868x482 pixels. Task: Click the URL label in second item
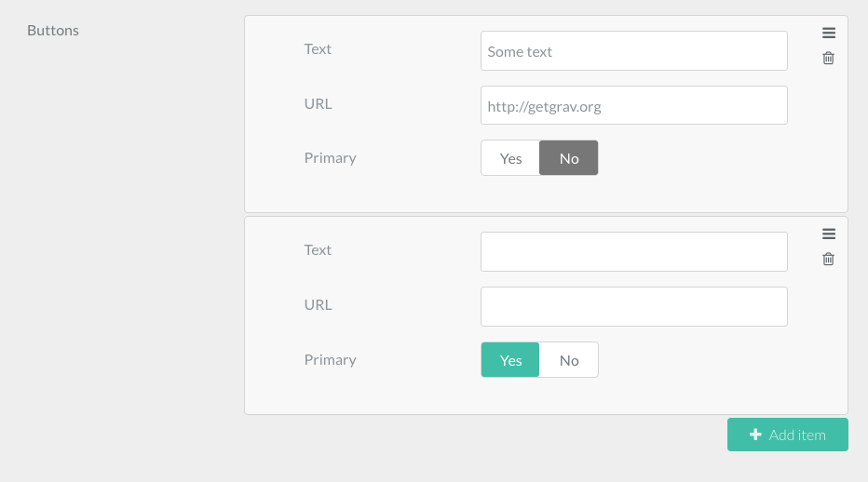[x=318, y=304]
